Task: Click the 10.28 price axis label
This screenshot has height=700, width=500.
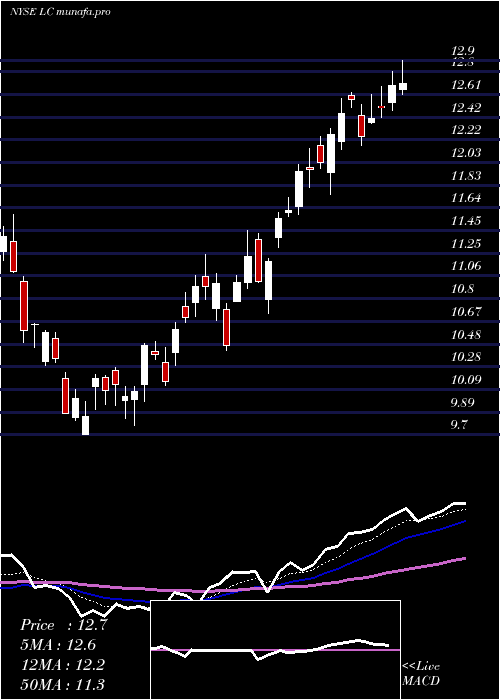Action: [x=467, y=357]
